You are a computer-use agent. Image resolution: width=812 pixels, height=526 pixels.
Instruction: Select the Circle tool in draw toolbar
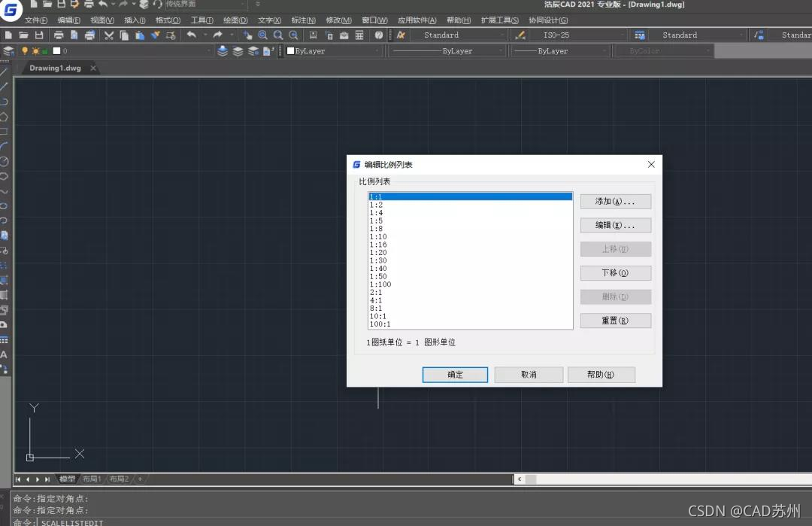(4, 161)
